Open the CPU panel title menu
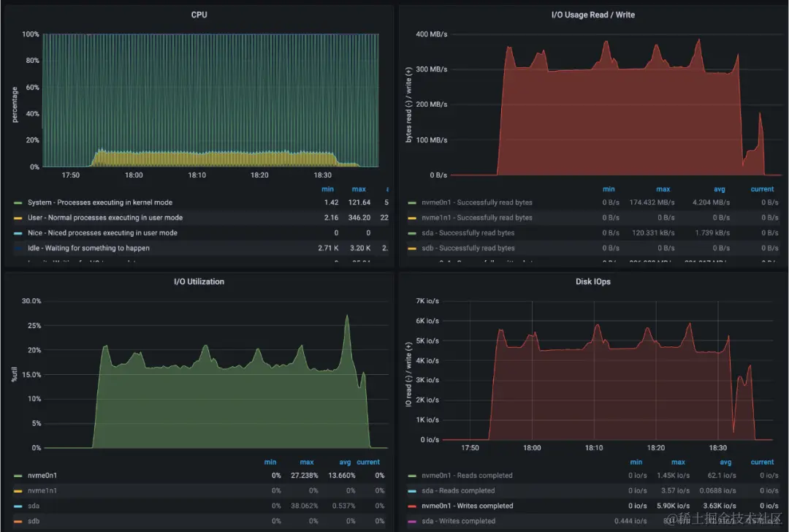Screen dimensions: 789x532 (x=199, y=15)
